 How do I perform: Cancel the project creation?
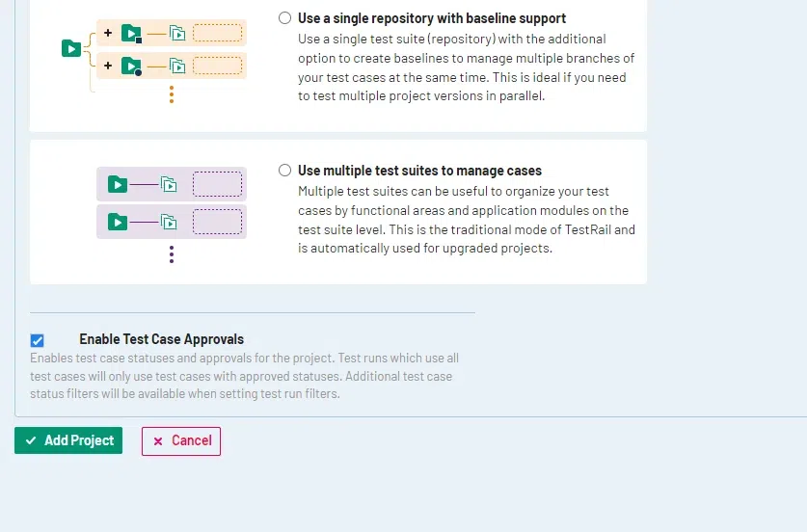click(x=181, y=440)
